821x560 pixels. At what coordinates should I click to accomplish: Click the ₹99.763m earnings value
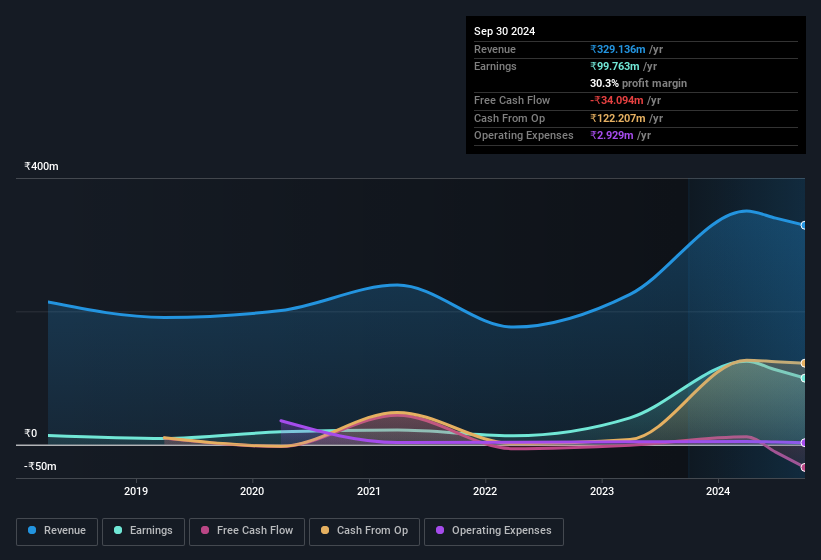click(615, 66)
